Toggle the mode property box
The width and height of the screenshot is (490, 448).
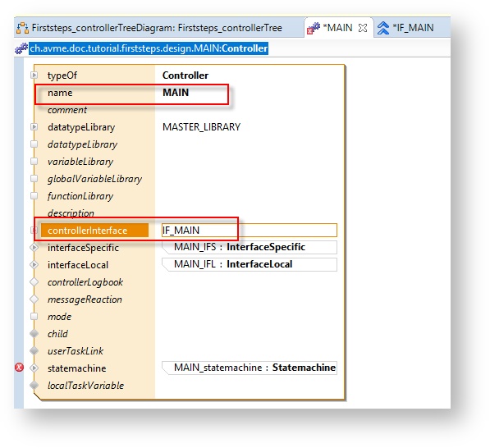[34, 317]
